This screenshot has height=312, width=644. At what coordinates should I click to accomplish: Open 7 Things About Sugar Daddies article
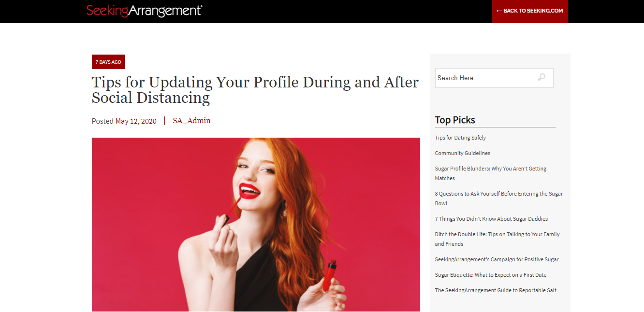(x=491, y=219)
